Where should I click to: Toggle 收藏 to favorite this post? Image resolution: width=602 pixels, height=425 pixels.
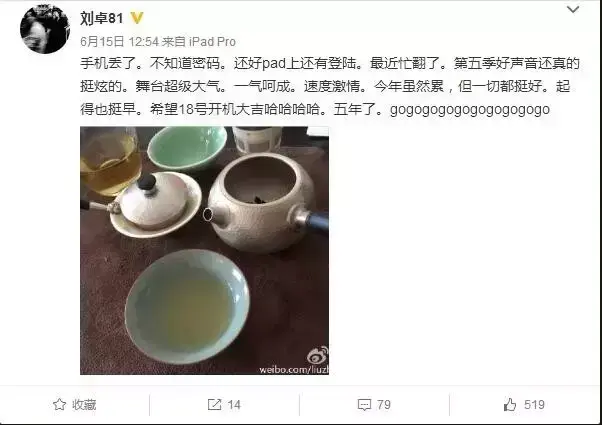point(84,405)
